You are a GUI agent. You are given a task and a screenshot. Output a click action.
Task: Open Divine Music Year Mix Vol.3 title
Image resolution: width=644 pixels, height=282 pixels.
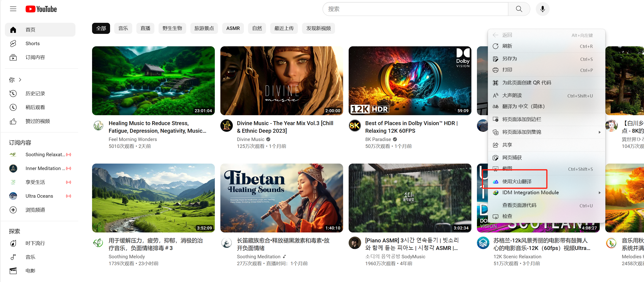point(285,127)
